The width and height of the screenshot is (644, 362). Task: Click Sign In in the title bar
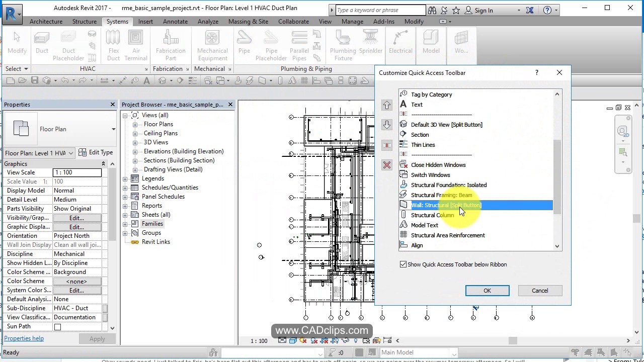[x=478, y=10]
